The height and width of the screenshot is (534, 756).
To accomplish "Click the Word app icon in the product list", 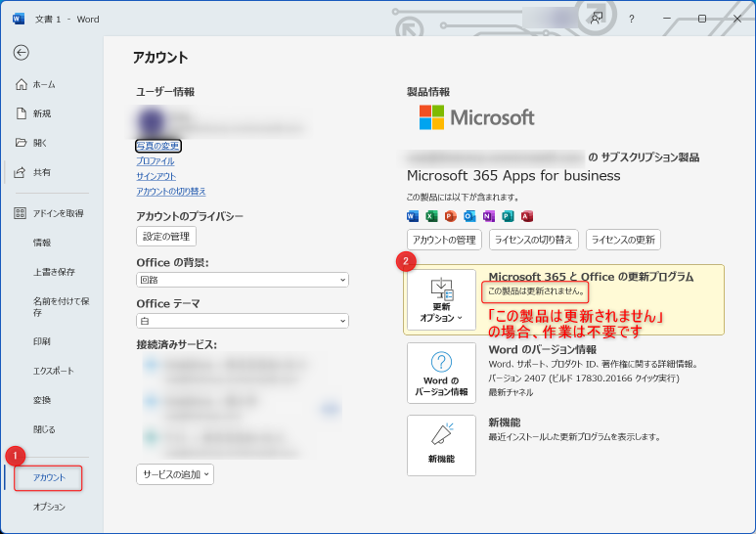I will pos(413,216).
